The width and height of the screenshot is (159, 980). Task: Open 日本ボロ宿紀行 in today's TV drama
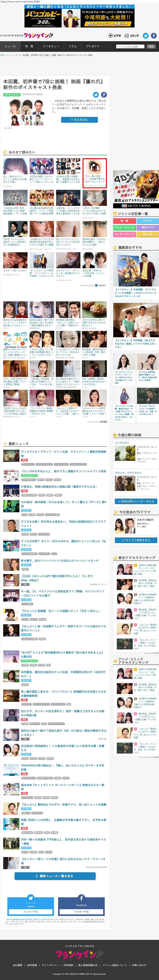pyautogui.click(x=145, y=520)
